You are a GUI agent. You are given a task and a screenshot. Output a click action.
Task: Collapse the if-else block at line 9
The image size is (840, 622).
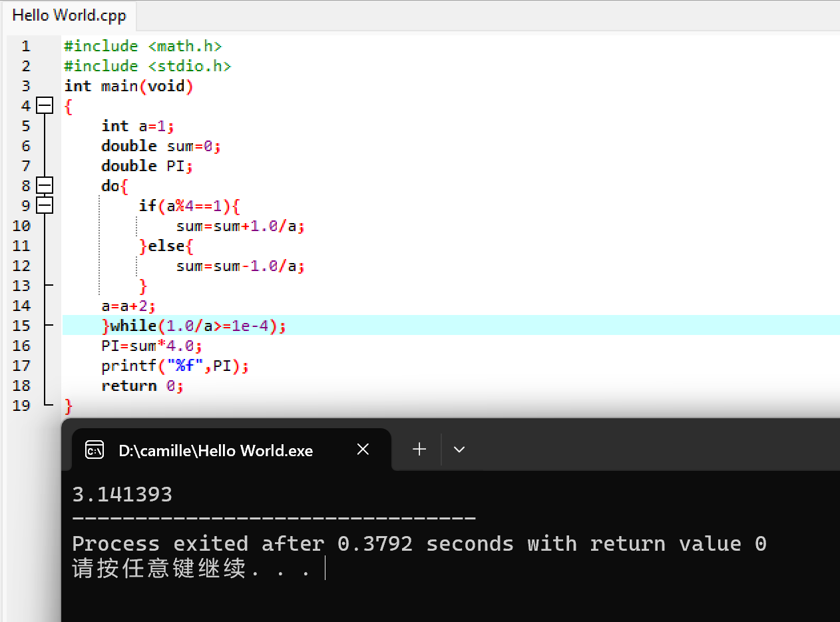coord(44,205)
